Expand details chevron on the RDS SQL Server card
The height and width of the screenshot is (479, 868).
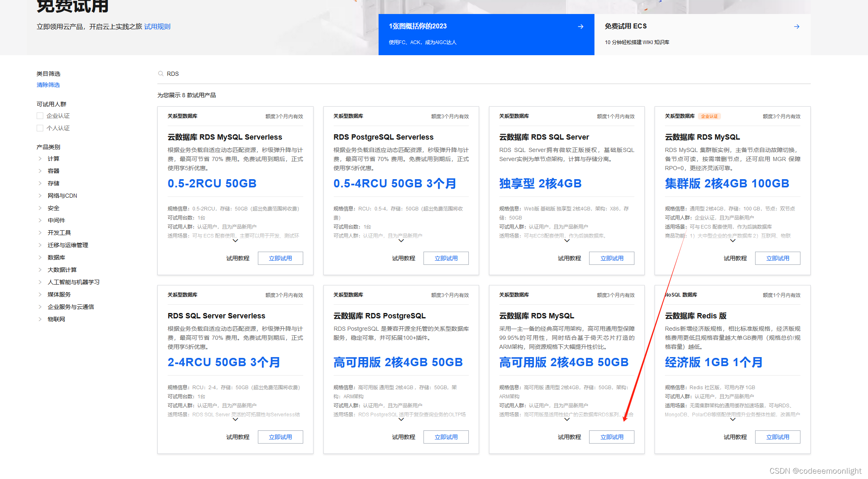pyautogui.click(x=567, y=241)
